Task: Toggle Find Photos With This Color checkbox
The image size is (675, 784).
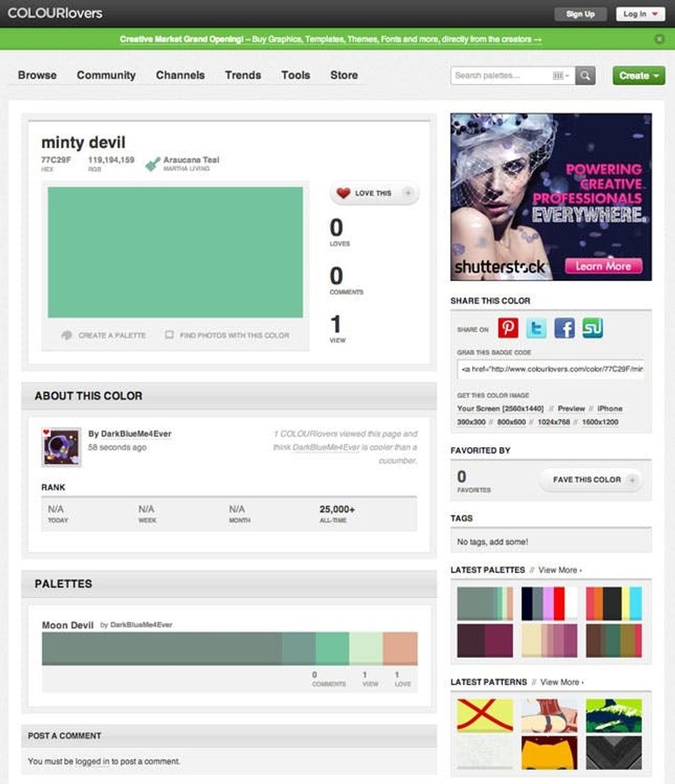Action: 169,336
